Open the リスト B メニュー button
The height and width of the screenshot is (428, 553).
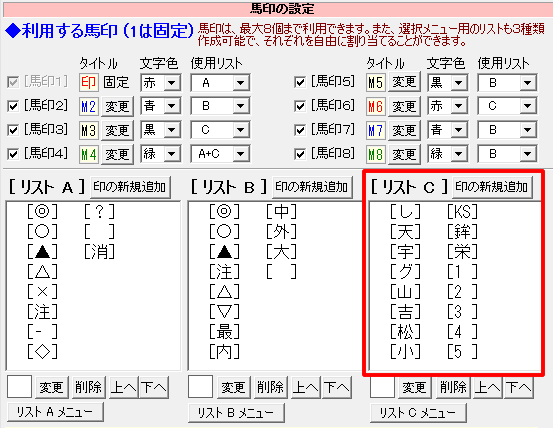(236, 412)
